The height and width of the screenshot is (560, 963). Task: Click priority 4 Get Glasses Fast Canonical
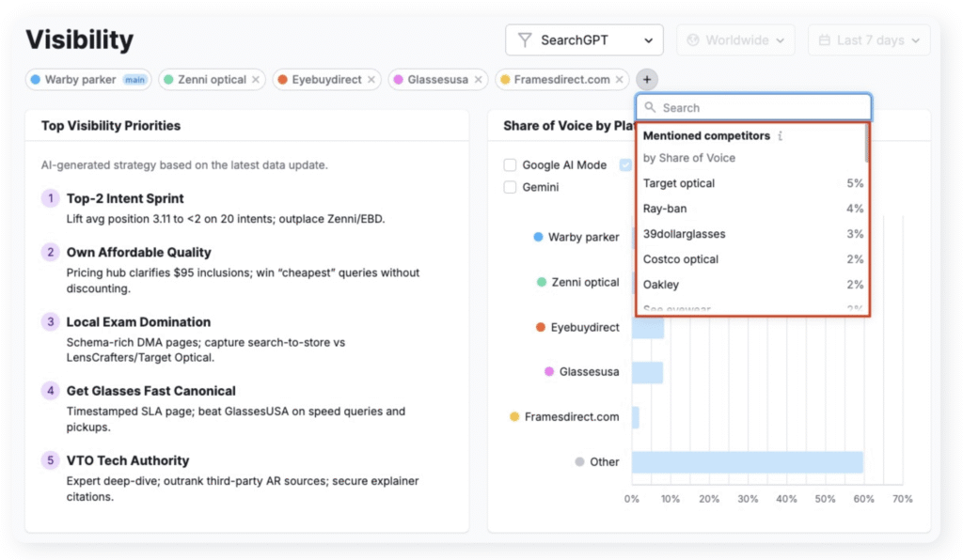(151, 391)
